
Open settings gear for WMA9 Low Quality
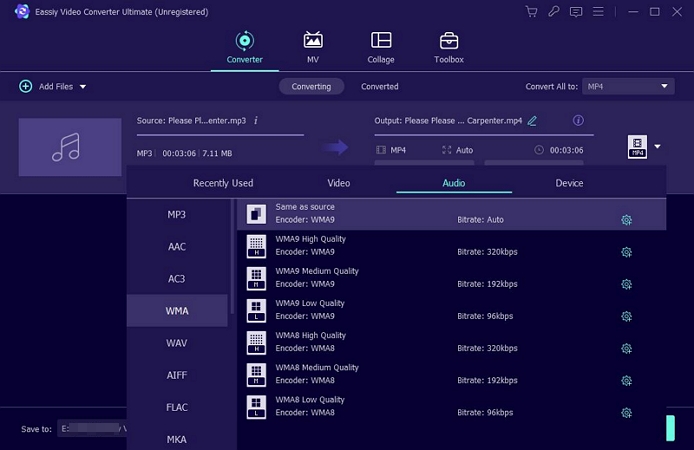click(626, 316)
